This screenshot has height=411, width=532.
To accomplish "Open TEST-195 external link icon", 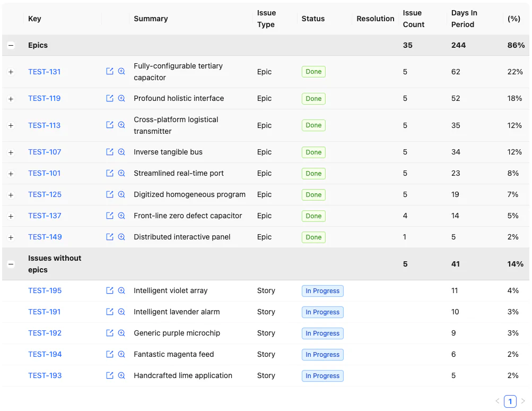I will coord(110,290).
